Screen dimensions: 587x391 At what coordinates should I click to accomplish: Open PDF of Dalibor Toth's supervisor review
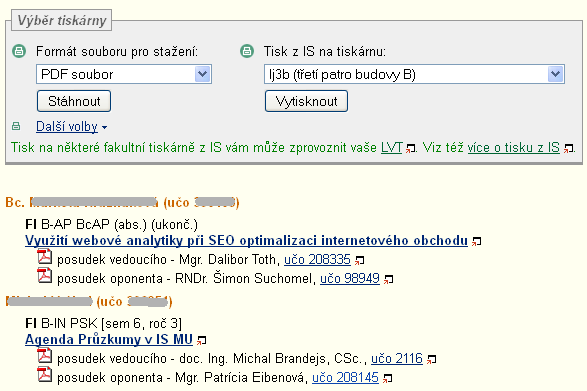(45, 257)
